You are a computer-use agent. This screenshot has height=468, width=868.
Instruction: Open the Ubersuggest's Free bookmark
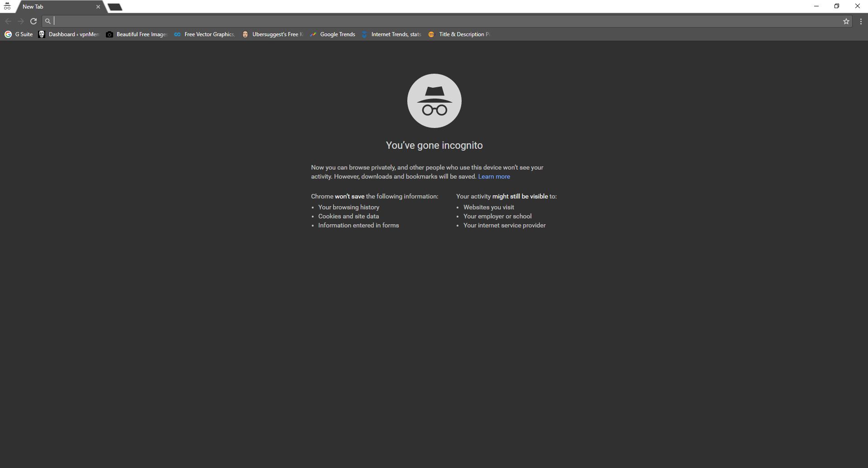coord(273,34)
